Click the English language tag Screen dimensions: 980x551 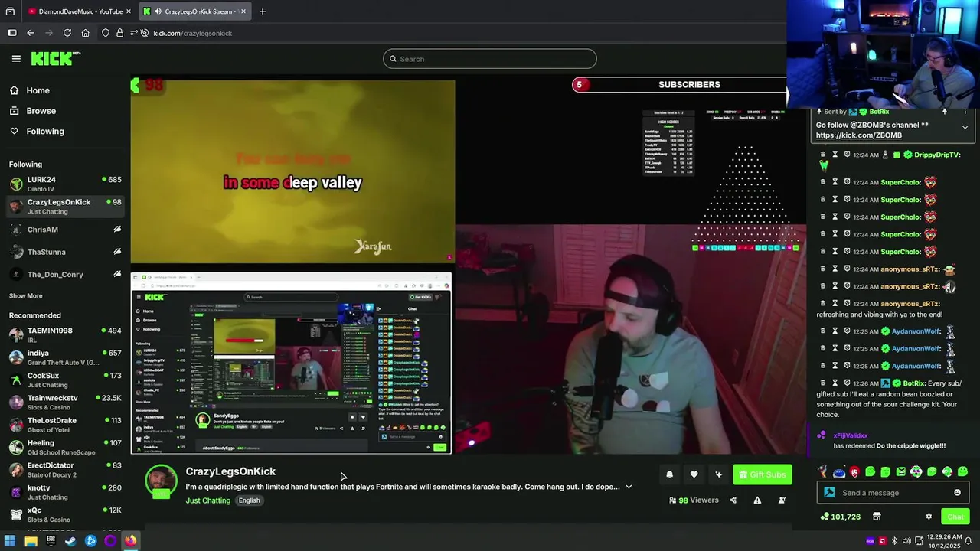pyautogui.click(x=249, y=500)
